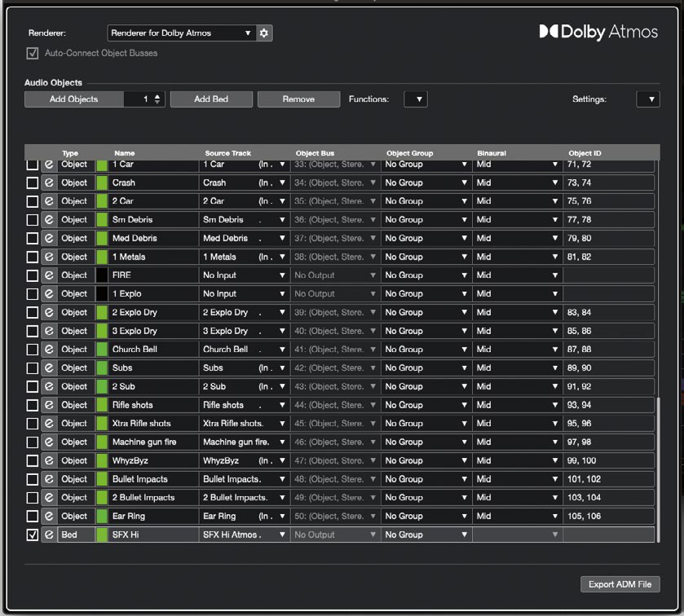
Task: Click the edit icon in the 1 Explo row
Action: (x=49, y=294)
